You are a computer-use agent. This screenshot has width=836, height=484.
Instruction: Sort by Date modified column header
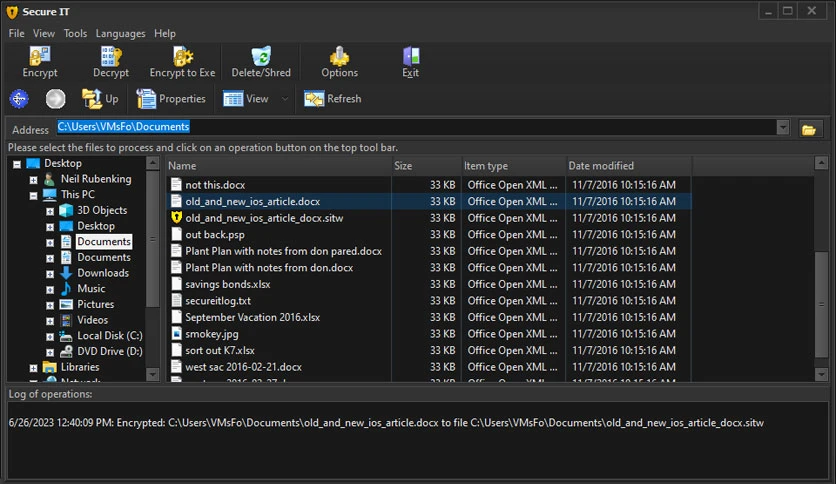[x=629, y=166]
